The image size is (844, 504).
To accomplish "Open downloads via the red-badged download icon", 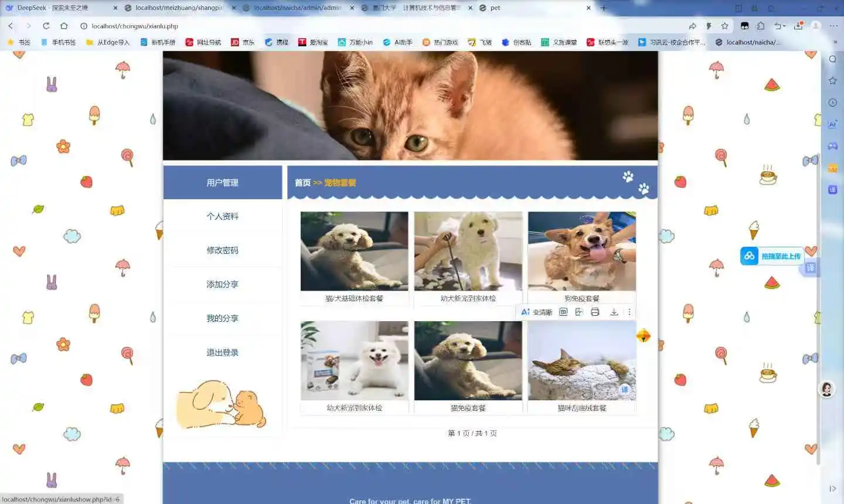I will click(798, 26).
